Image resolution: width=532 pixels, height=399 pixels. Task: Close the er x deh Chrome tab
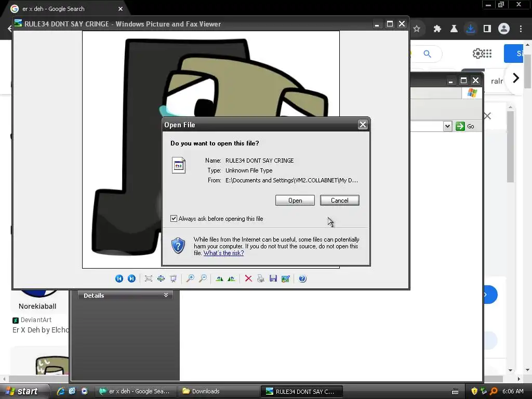[121, 9]
